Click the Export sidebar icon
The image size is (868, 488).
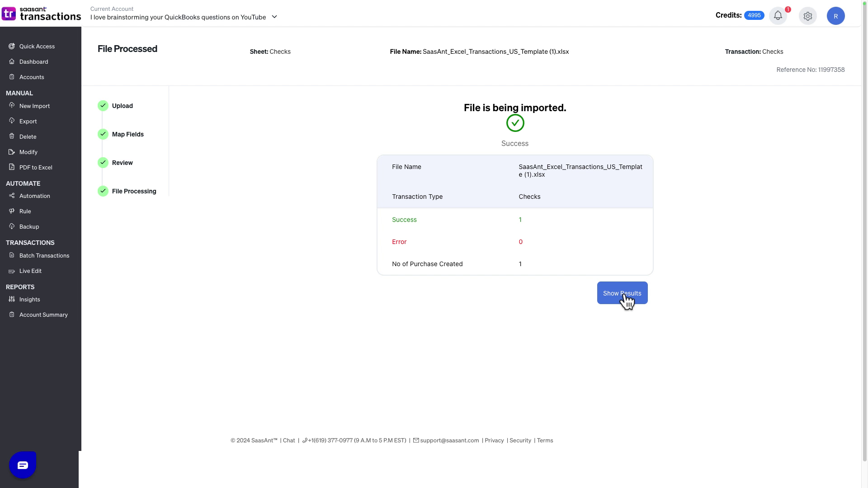tap(12, 121)
